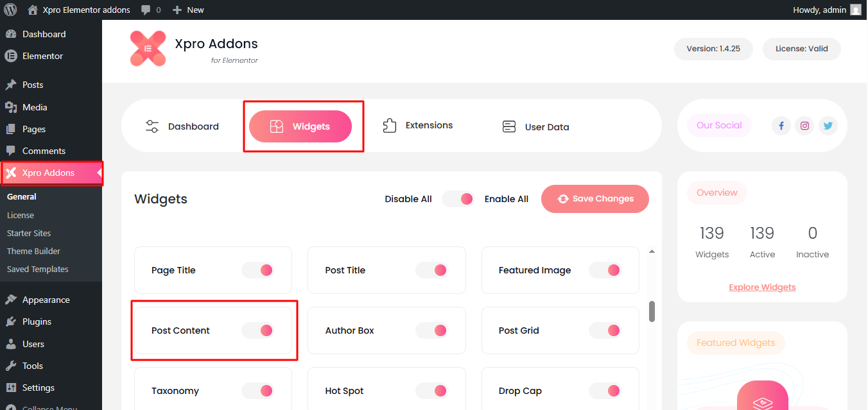This screenshot has height=410, width=868.
Task: Toggle the Author Box widget off
Action: (431, 330)
